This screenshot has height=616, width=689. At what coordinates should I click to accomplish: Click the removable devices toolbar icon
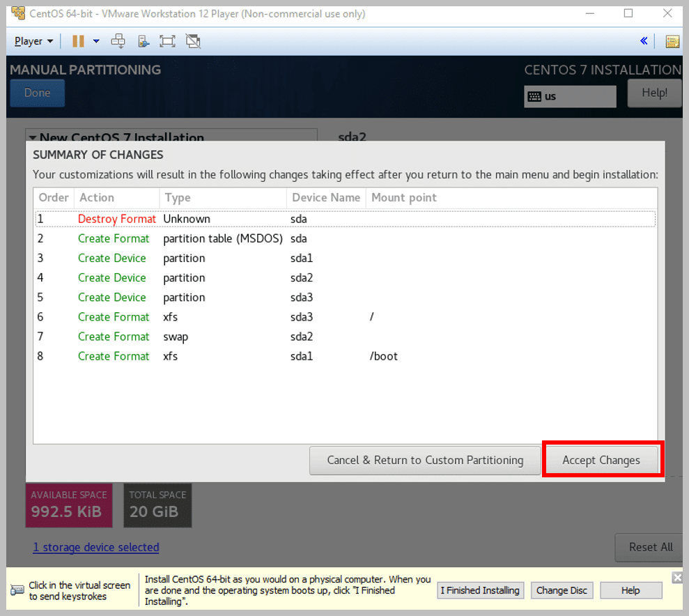click(x=144, y=41)
